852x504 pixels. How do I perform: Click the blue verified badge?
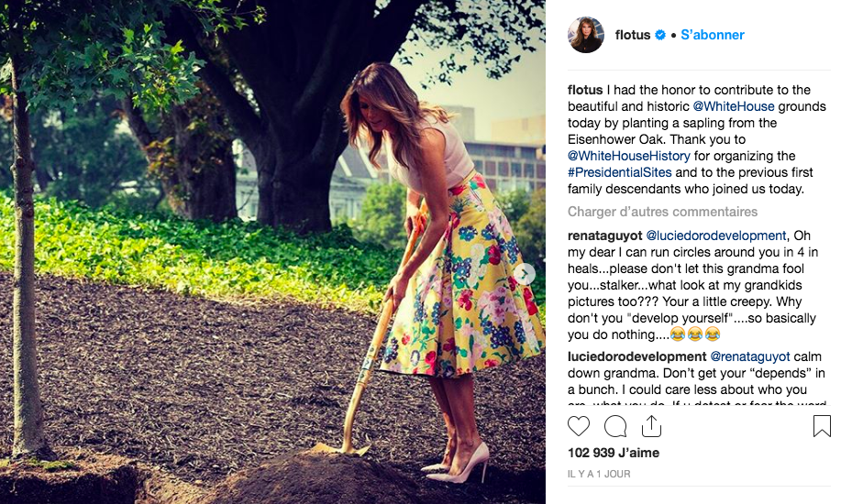click(659, 36)
